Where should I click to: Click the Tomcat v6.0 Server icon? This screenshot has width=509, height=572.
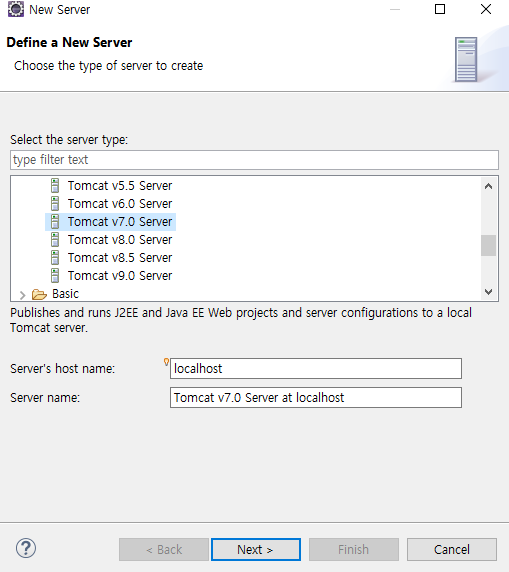(55, 204)
